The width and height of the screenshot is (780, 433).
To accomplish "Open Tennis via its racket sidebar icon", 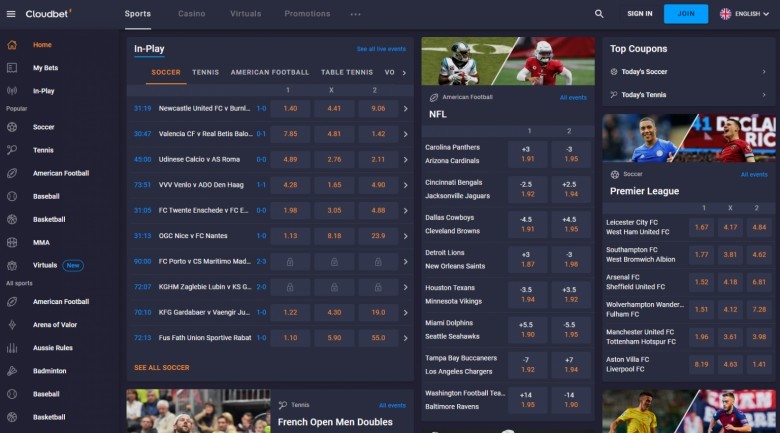I will pos(12,150).
